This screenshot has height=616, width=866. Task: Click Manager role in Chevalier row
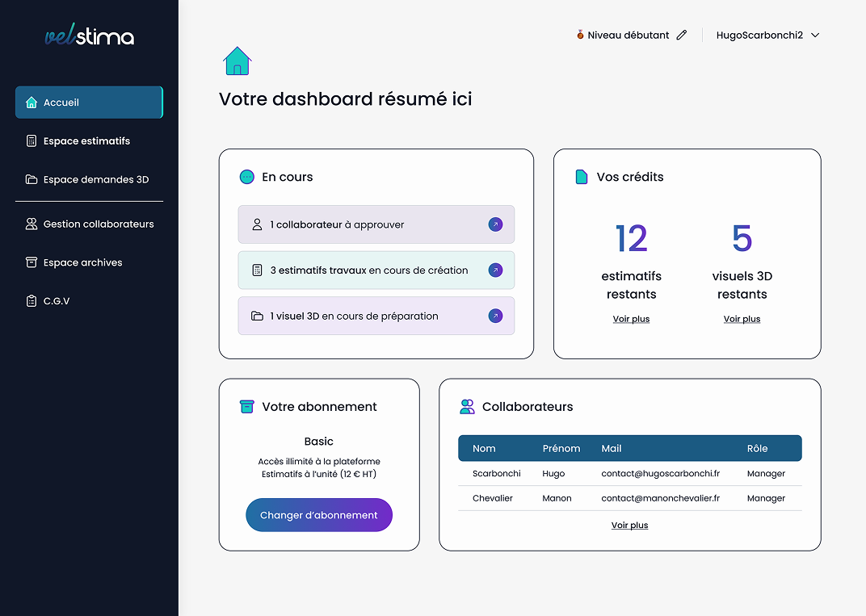point(766,498)
